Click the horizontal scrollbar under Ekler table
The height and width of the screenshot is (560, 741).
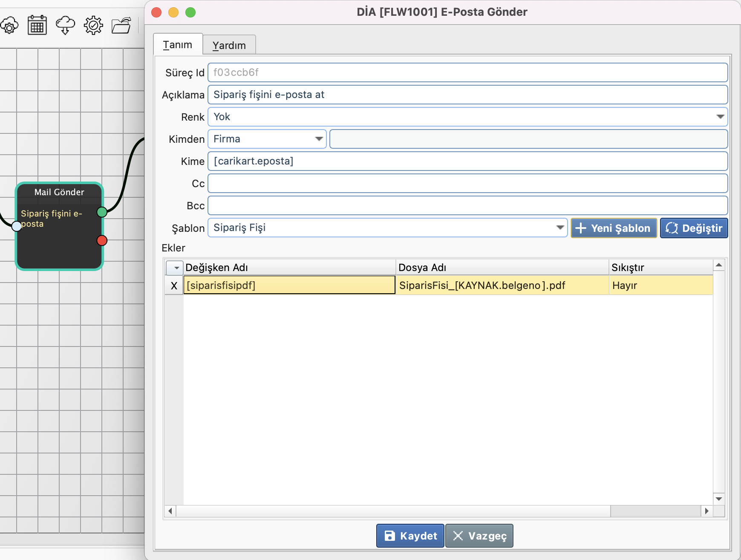[x=392, y=511]
